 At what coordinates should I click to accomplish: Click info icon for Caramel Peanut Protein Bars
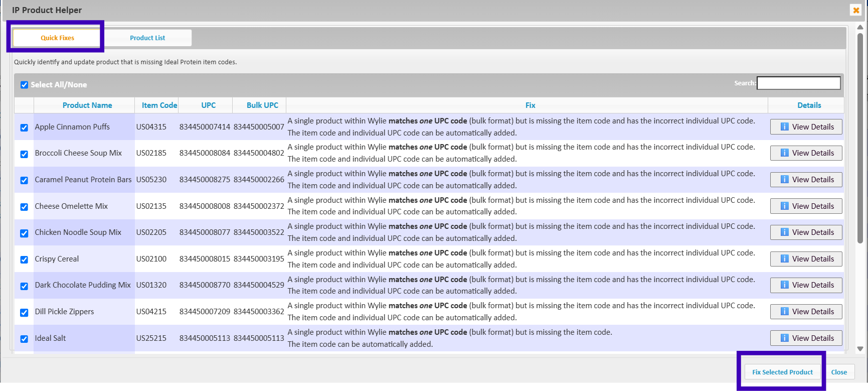(x=784, y=180)
